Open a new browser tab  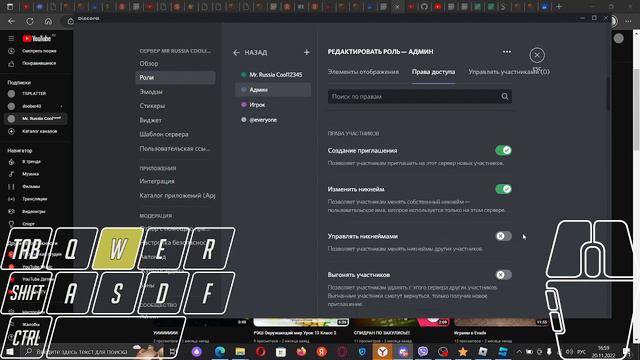[x=559, y=7]
